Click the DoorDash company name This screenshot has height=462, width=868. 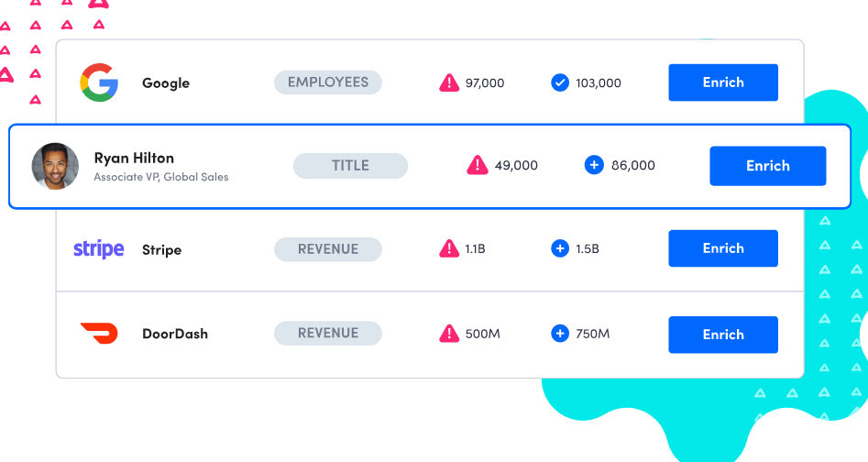(175, 334)
